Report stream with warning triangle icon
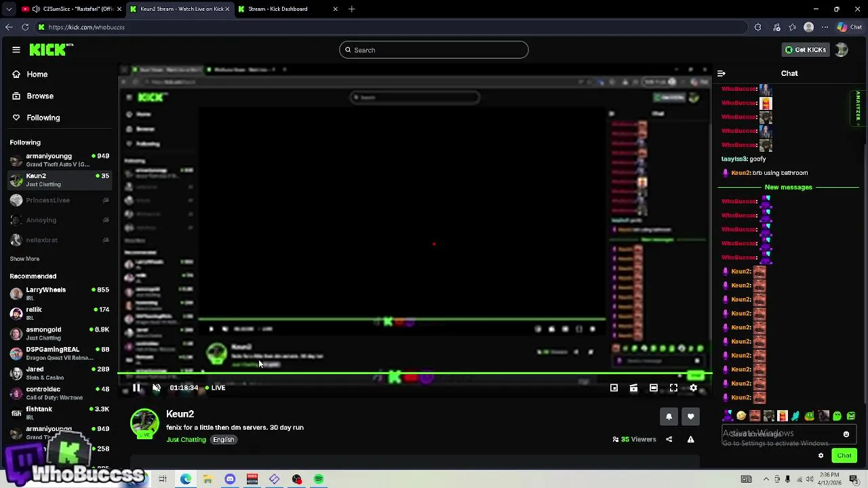The width and height of the screenshot is (868, 488). 690,439
